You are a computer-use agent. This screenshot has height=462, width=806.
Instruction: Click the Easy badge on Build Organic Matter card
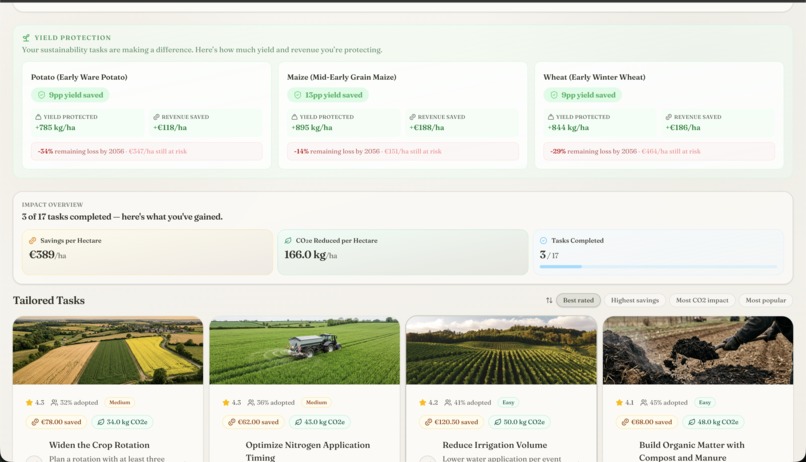[705, 402]
